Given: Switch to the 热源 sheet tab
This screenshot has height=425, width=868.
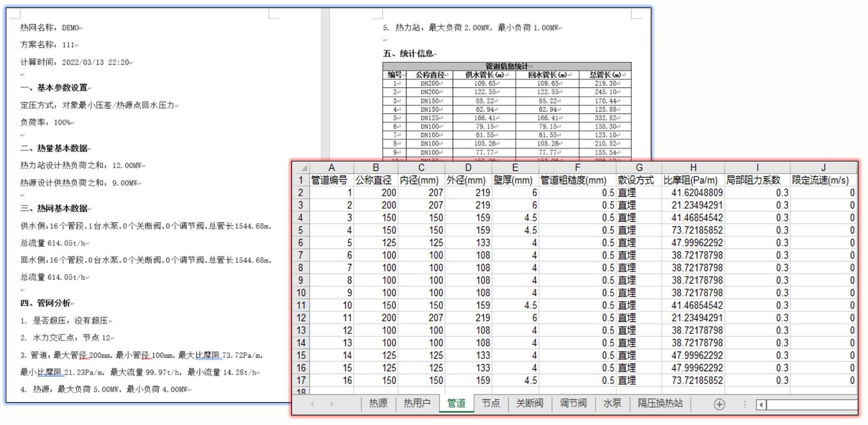Looking at the screenshot, I should click(x=378, y=403).
